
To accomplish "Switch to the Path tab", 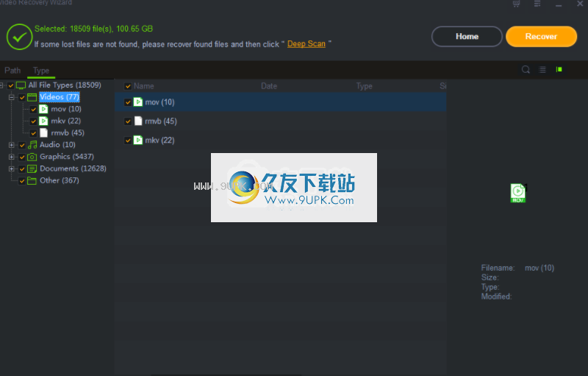I will tap(12, 70).
